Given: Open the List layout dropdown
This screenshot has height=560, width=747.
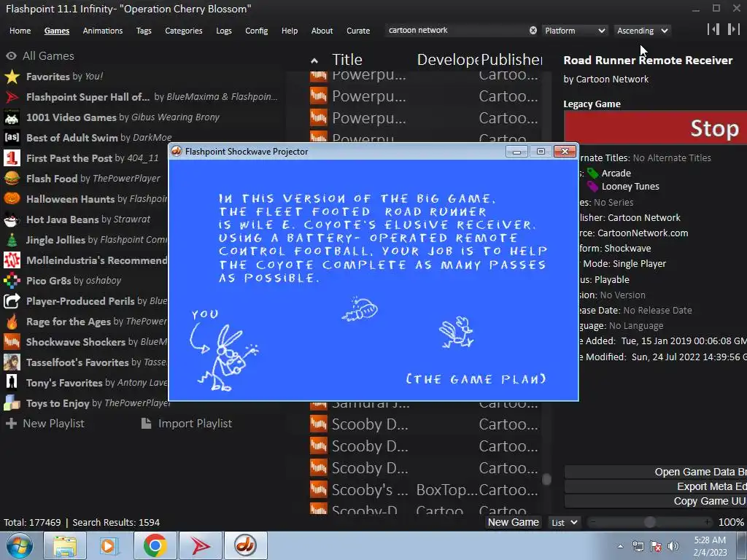Looking at the screenshot, I should pyautogui.click(x=565, y=522).
